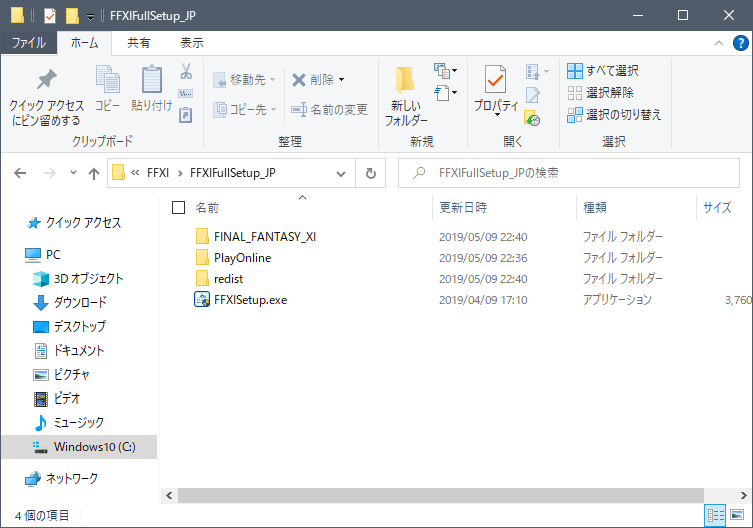753x528 pixels.
Task: Open クイック アクセス in navigation pane
Action: 74,223
